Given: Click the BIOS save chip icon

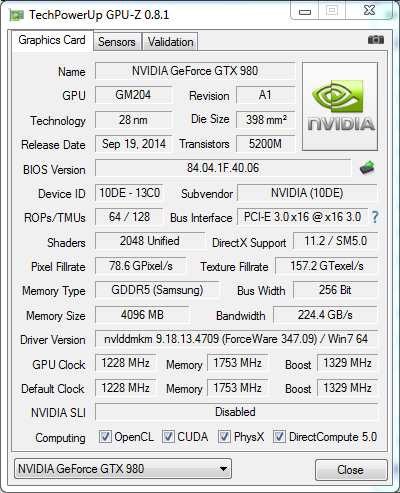Looking at the screenshot, I should pos(367,168).
